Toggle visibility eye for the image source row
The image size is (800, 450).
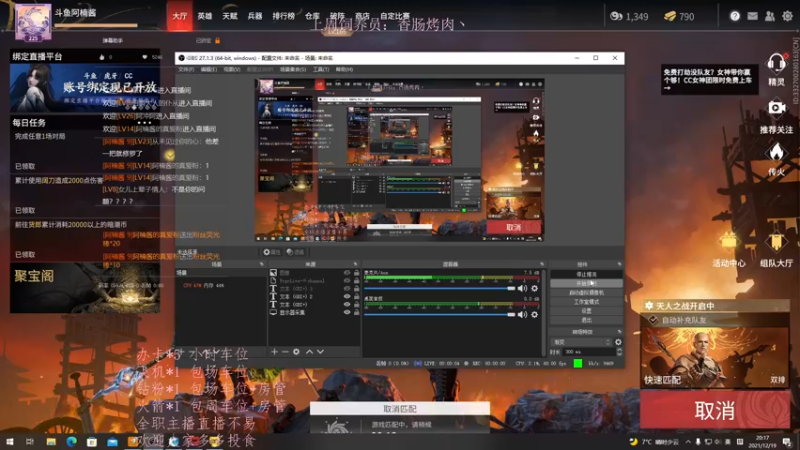coord(347,273)
